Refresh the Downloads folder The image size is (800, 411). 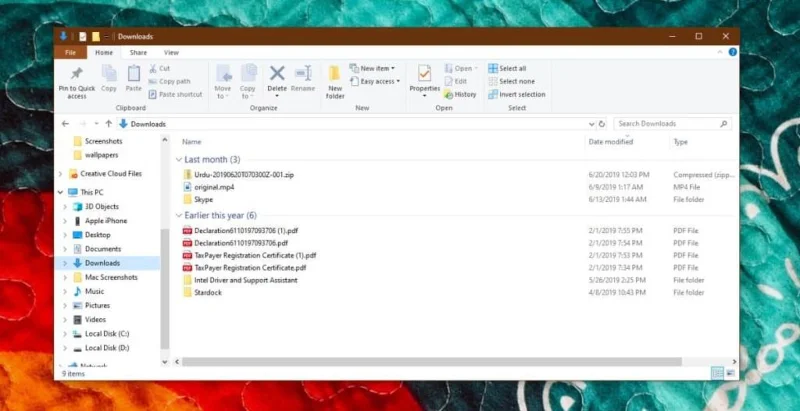[x=602, y=124]
